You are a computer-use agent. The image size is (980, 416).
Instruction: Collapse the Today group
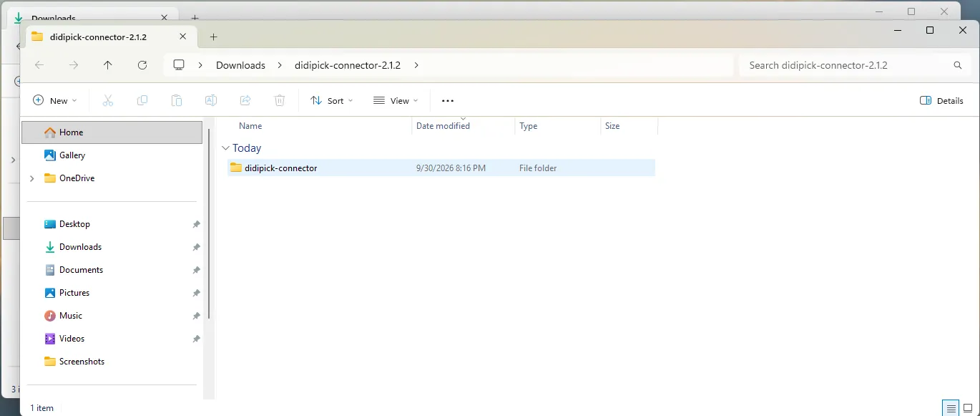(226, 148)
